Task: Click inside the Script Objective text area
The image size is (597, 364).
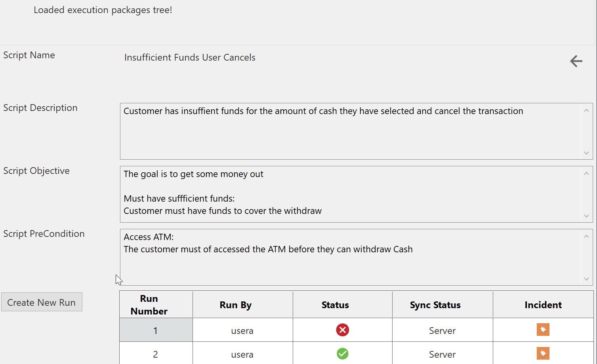Action: 350,194
